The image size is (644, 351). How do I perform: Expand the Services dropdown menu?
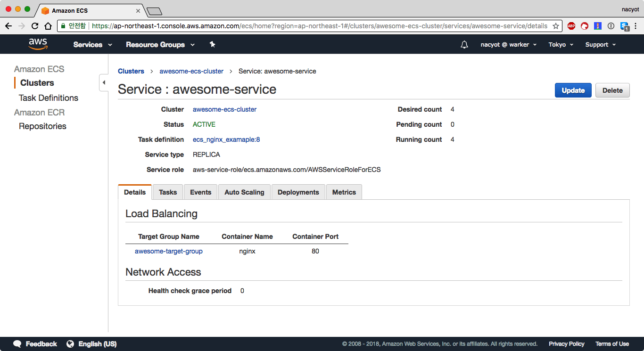tap(93, 45)
